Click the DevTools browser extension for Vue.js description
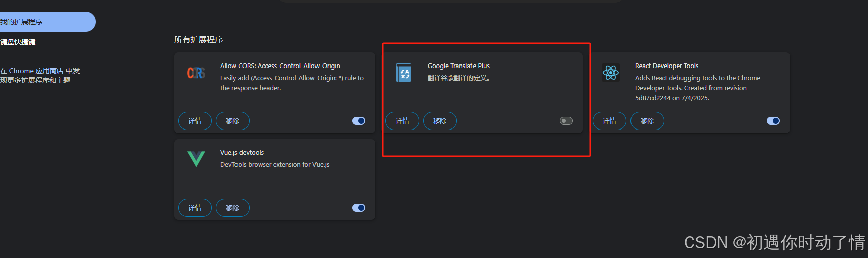This screenshot has width=868, height=258. tap(275, 165)
